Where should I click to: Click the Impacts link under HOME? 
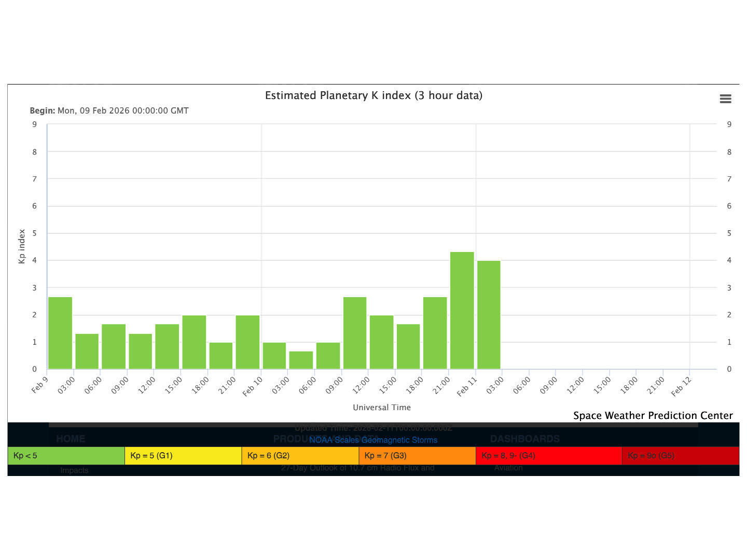(74, 470)
